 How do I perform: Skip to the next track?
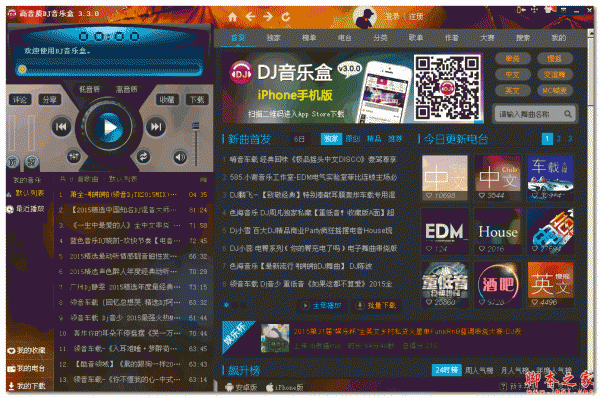click(155, 127)
